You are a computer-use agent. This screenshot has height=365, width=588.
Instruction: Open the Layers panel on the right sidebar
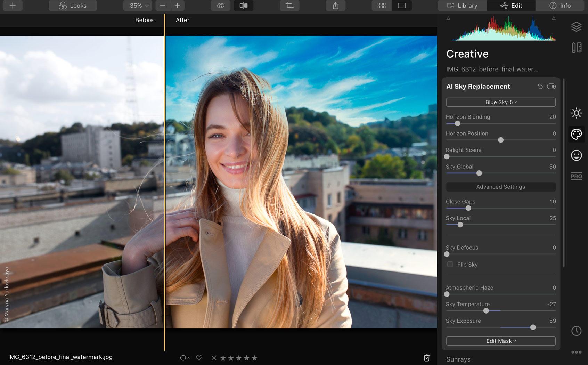[576, 26]
